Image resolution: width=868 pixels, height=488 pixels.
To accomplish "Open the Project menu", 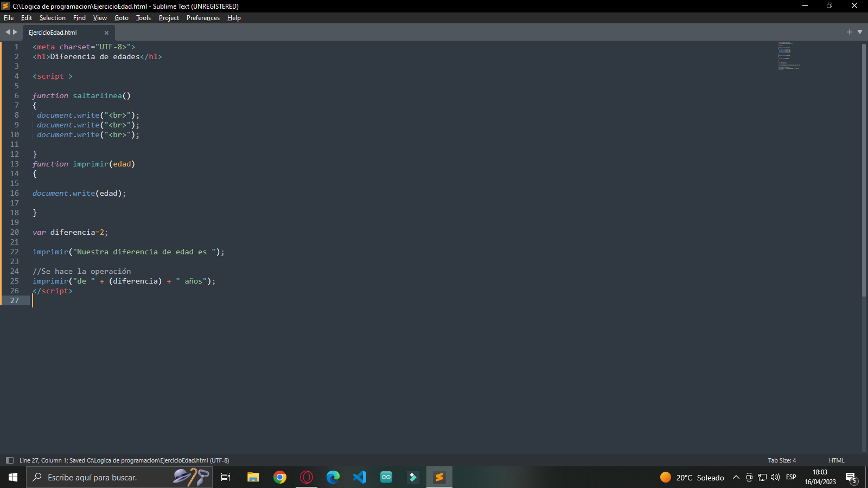I will point(169,18).
